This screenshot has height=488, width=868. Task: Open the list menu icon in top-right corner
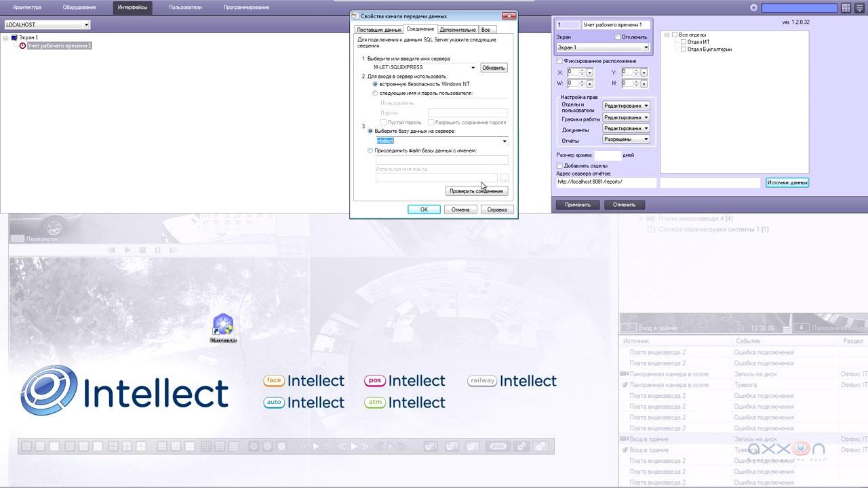(859, 8)
